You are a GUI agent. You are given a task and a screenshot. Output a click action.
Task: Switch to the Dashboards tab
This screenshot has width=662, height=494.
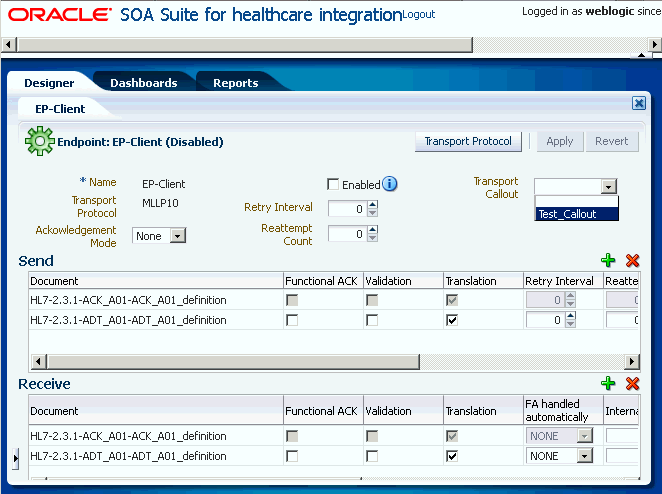[x=144, y=83]
